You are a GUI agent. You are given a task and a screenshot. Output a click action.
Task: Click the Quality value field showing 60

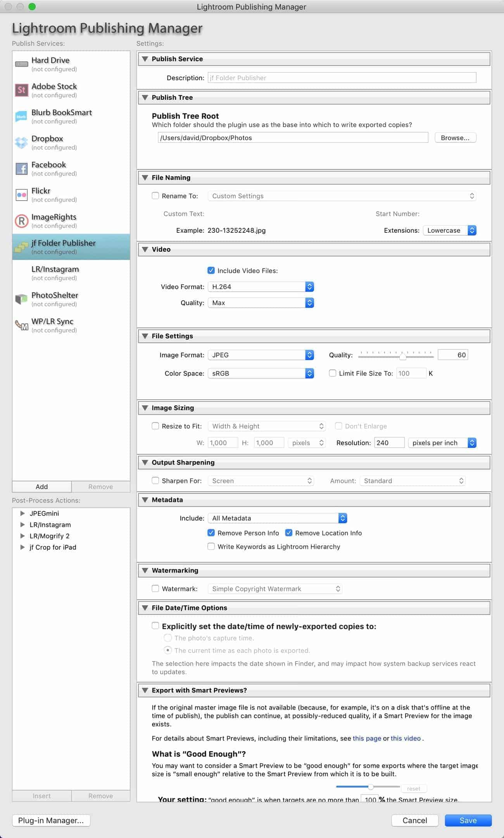point(452,355)
